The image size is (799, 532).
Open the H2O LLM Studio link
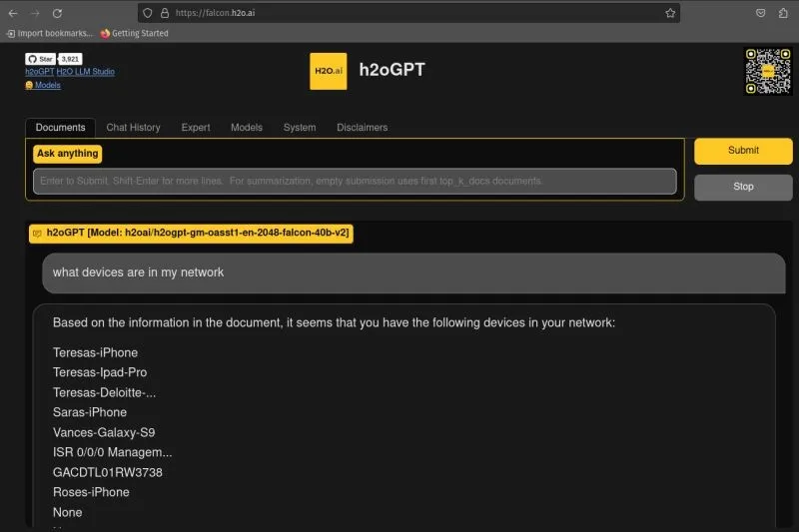(86, 71)
